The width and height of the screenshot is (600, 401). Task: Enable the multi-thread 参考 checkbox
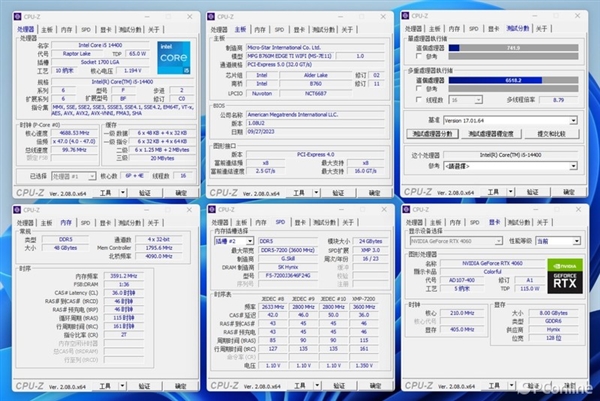(417, 87)
